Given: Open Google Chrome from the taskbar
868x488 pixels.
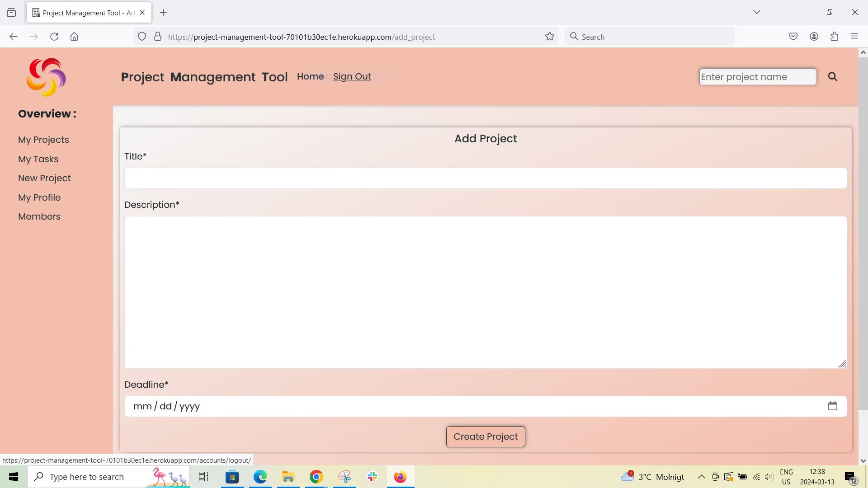Looking at the screenshot, I should click(316, 476).
